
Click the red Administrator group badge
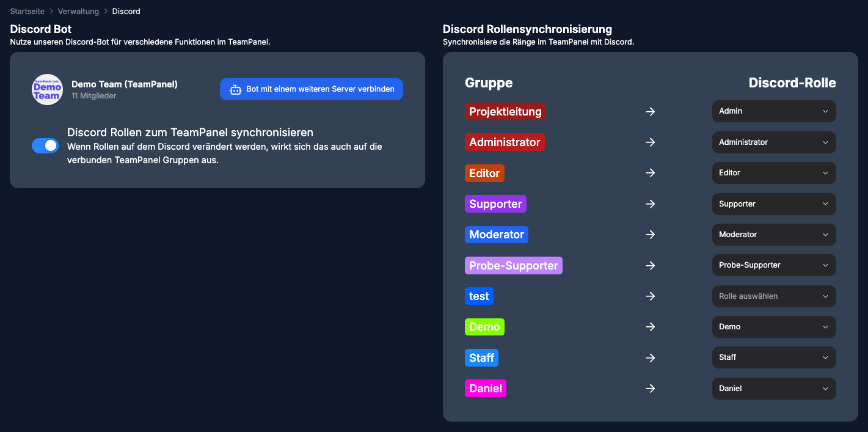[x=505, y=142]
